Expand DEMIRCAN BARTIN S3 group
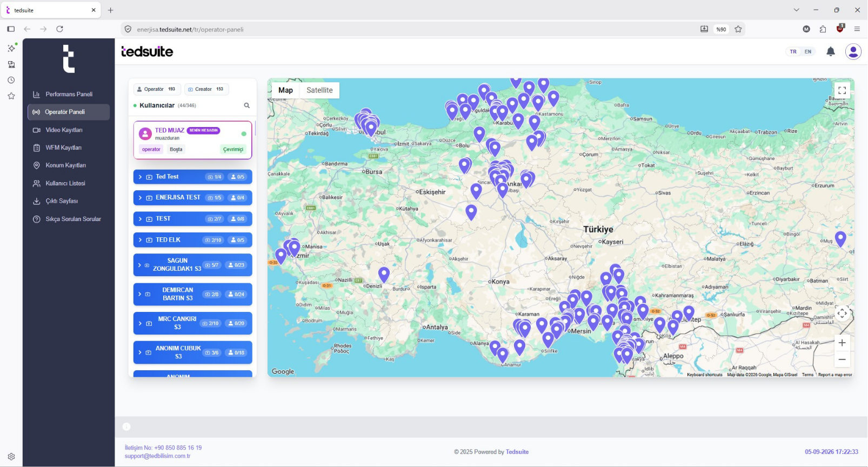Viewport: 868px width, 467px height. pos(192,294)
